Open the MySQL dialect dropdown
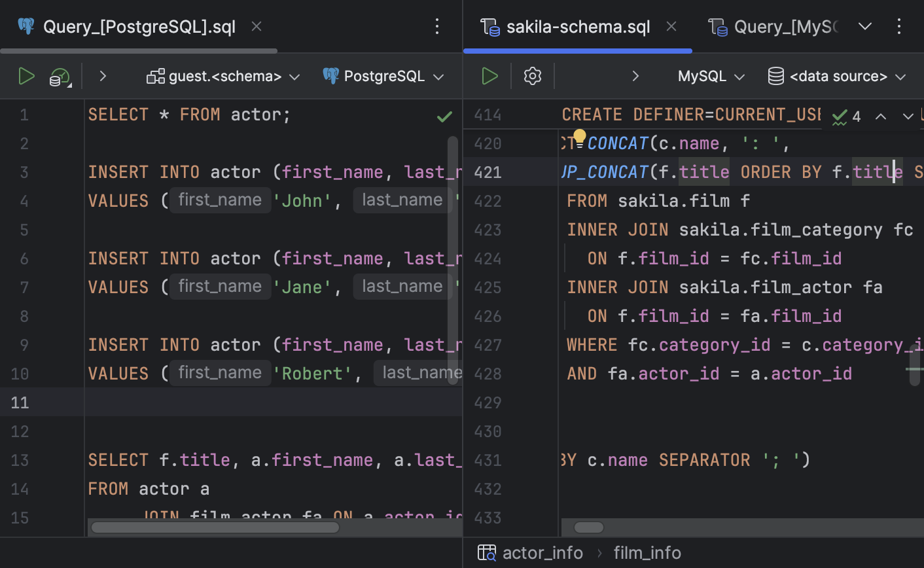924x568 pixels. [710, 76]
